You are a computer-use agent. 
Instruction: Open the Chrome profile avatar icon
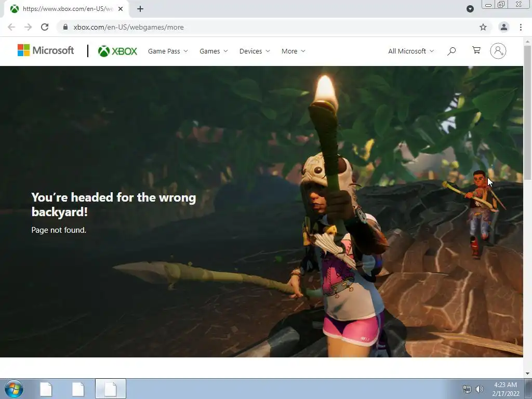[x=504, y=27]
